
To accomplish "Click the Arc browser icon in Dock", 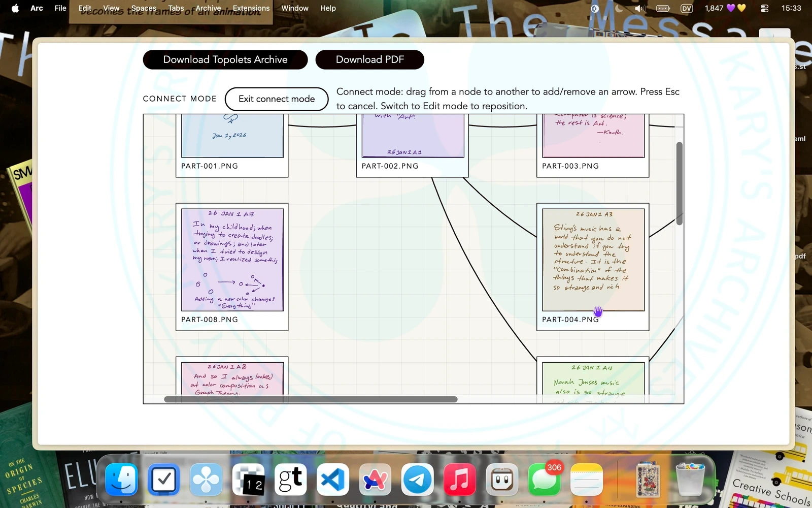I will [375, 480].
